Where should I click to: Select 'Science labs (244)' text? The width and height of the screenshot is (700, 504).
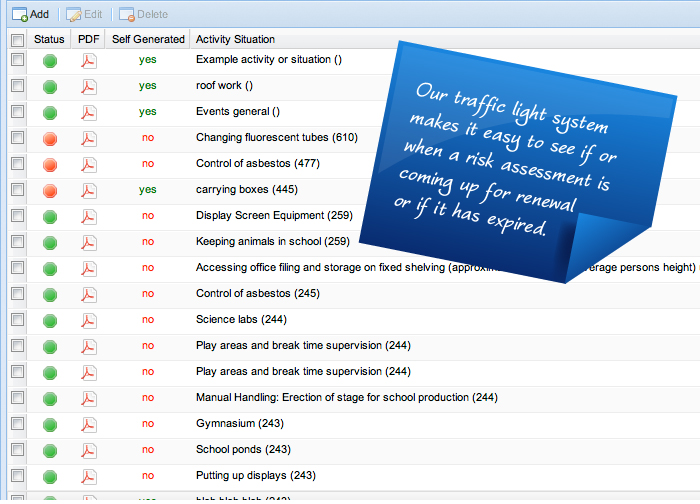(x=241, y=319)
